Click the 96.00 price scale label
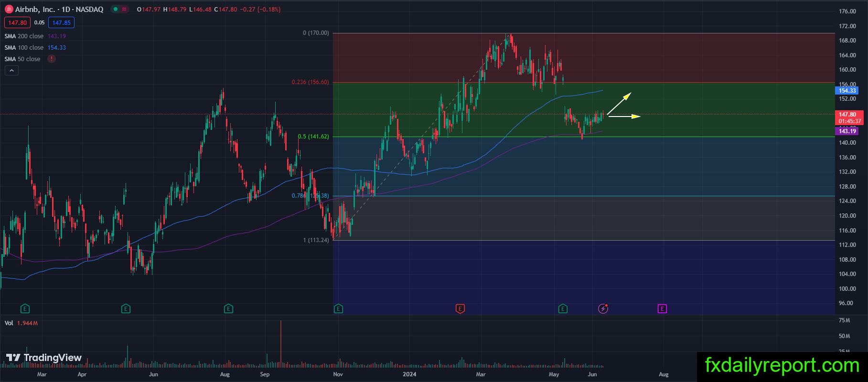The height and width of the screenshot is (382, 868). 847,303
